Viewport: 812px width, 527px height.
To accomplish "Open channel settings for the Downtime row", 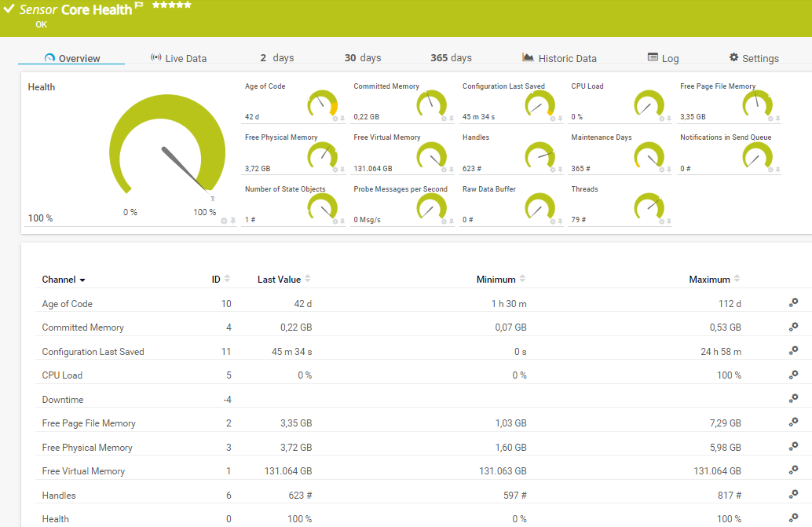I will [793, 399].
